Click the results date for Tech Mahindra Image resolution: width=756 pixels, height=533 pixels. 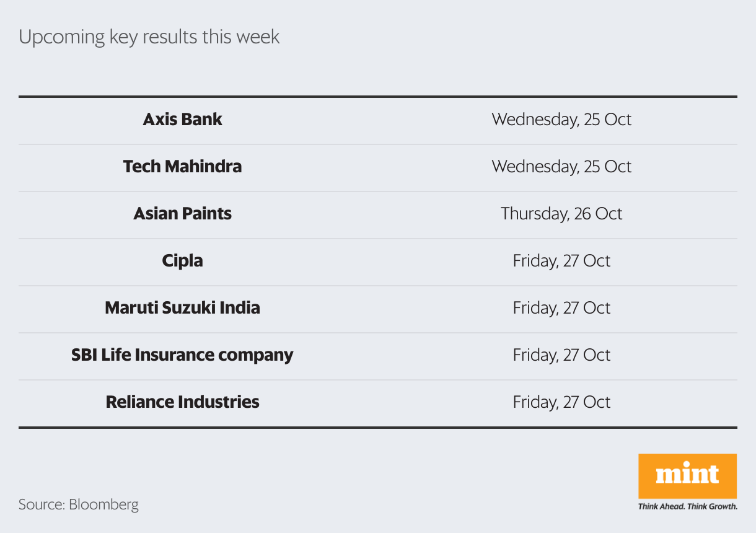[x=561, y=166]
